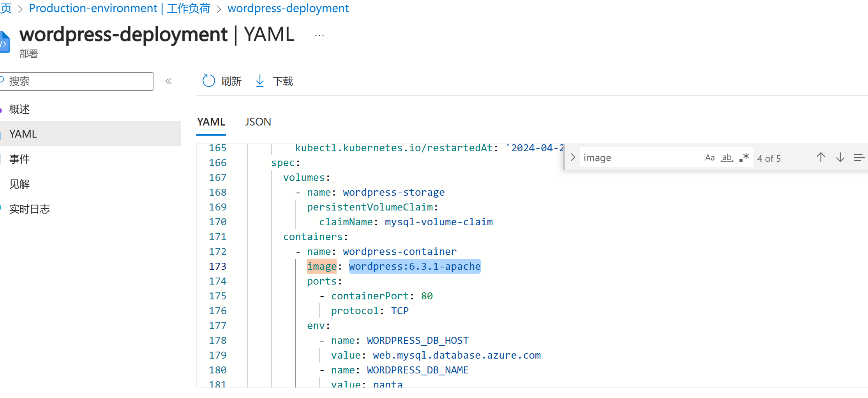This screenshot has width=868, height=398.
Task: Click 'TCP' protocol value
Action: 400,311
